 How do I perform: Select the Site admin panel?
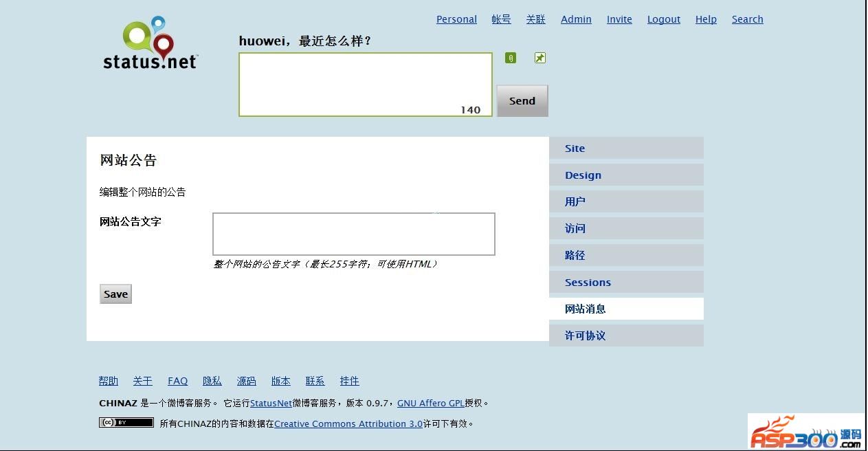[x=626, y=148]
